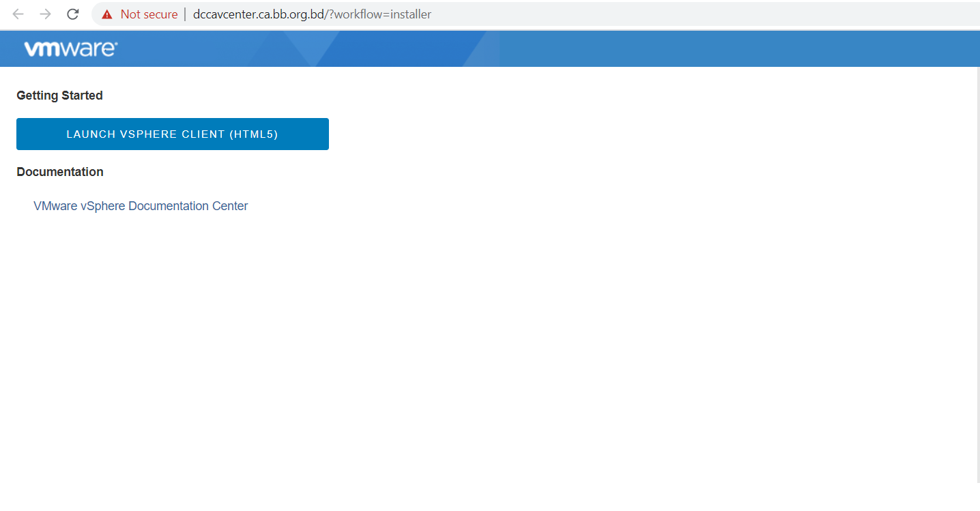Open VMware vSphere Documentation Center link
Screen dimensions: 980x511
pyautogui.click(x=141, y=206)
